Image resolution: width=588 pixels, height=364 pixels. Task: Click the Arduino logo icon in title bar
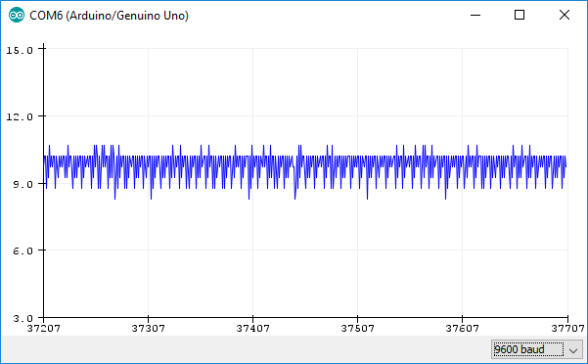(x=17, y=15)
